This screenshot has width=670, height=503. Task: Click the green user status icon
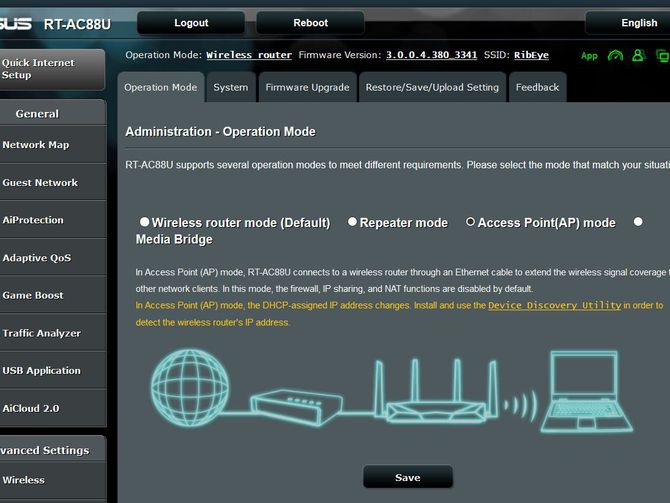click(x=638, y=55)
